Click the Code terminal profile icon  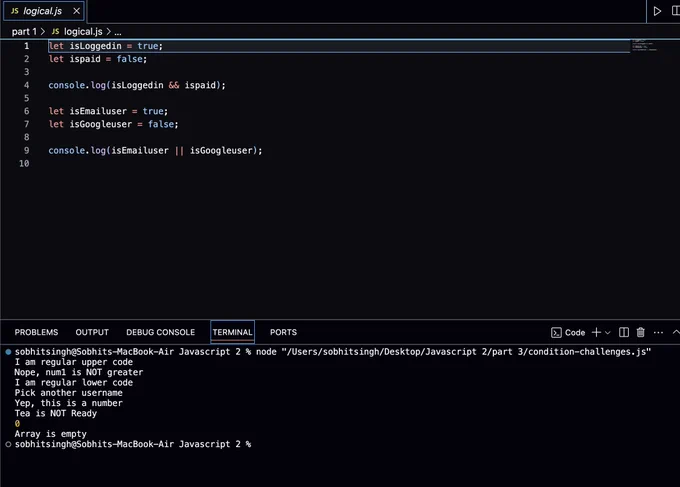coord(556,333)
